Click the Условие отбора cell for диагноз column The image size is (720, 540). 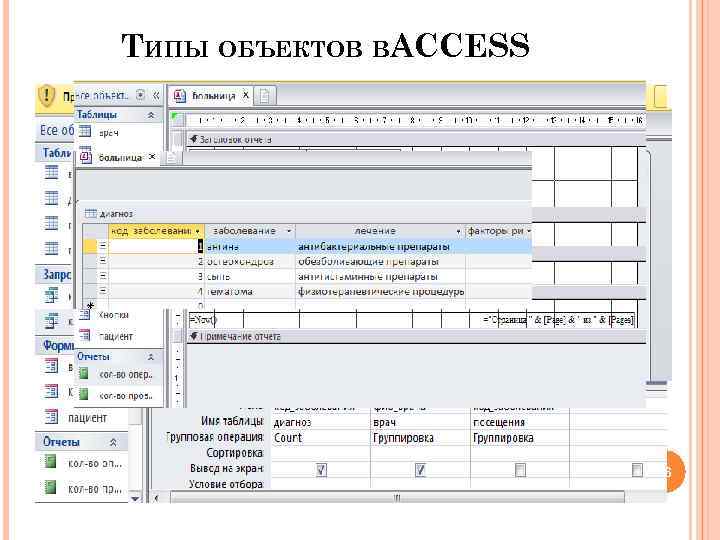[320, 484]
